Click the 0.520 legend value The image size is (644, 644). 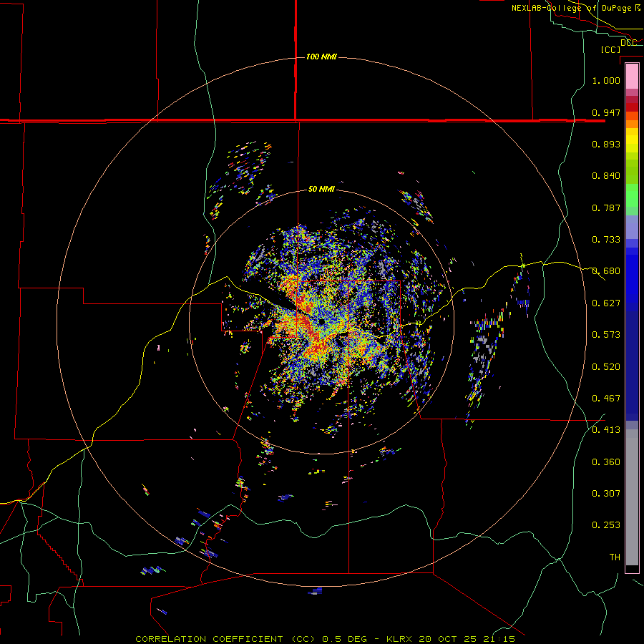tap(606, 367)
